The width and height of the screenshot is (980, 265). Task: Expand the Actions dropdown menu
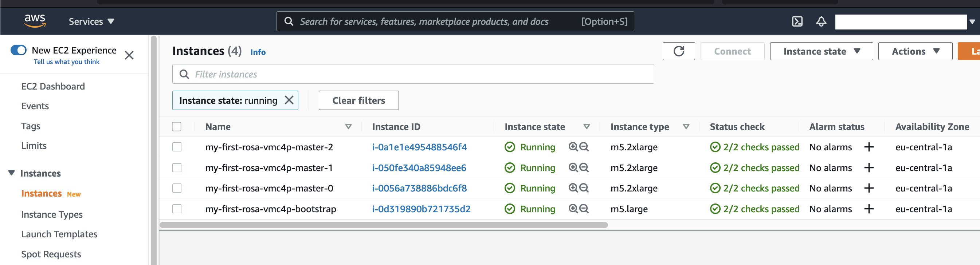[915, 51]
